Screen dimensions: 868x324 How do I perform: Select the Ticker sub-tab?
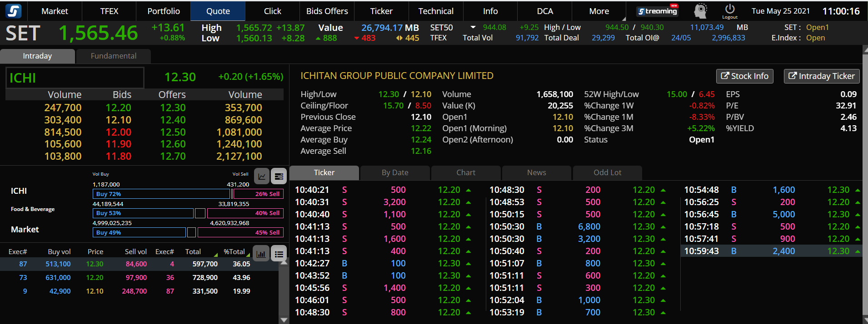324,172
